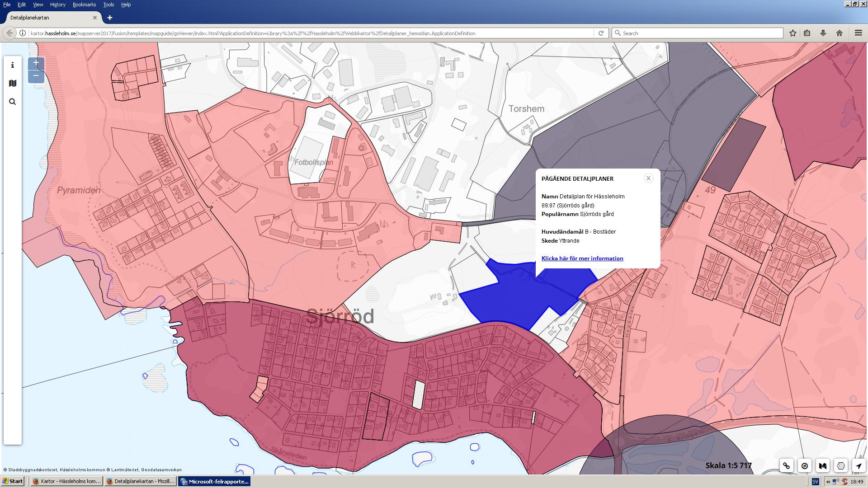868x488 pixels.
Task: Click the Torshem label on map
Action: (526, 109)
